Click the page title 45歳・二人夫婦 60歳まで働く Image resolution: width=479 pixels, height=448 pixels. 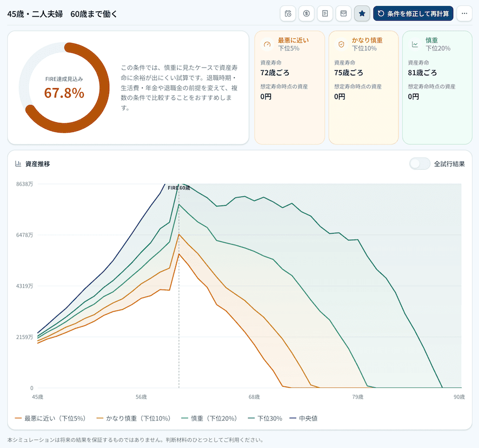pos(62,14)
